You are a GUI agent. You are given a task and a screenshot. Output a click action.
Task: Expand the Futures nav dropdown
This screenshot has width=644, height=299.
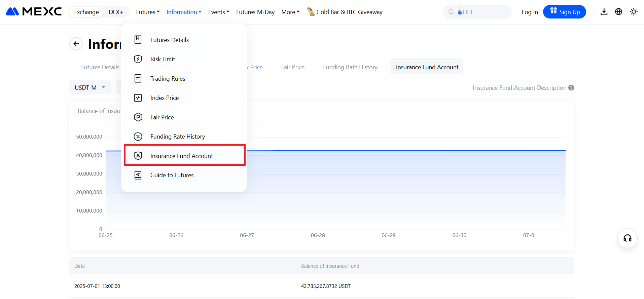tap(148, 12)
